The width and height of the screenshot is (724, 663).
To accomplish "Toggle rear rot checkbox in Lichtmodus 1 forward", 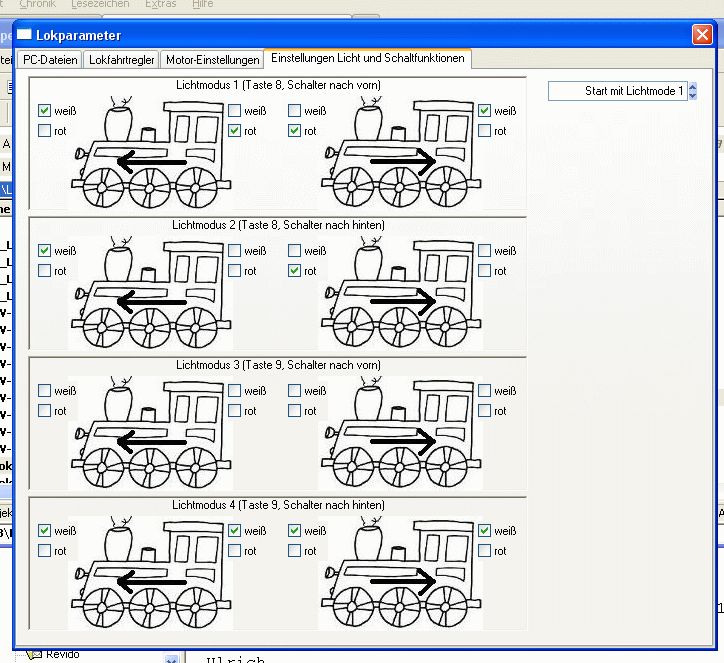I will (235, 131).
